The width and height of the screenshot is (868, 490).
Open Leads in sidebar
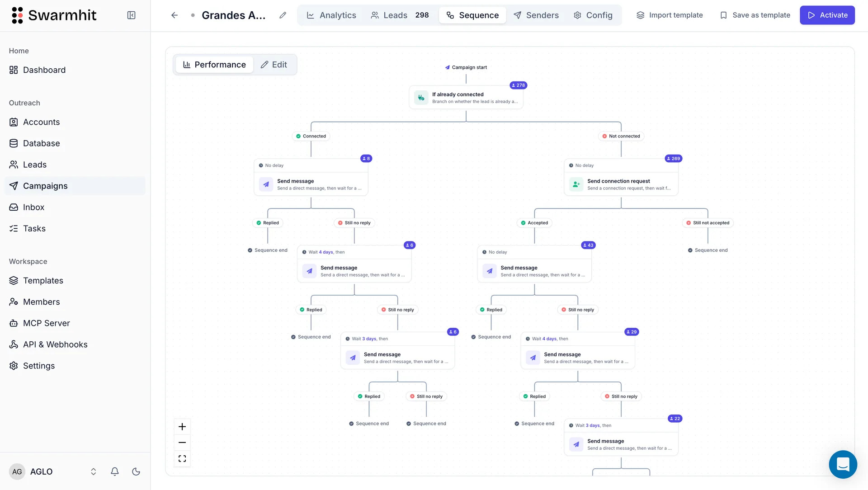tap(75, 165)
